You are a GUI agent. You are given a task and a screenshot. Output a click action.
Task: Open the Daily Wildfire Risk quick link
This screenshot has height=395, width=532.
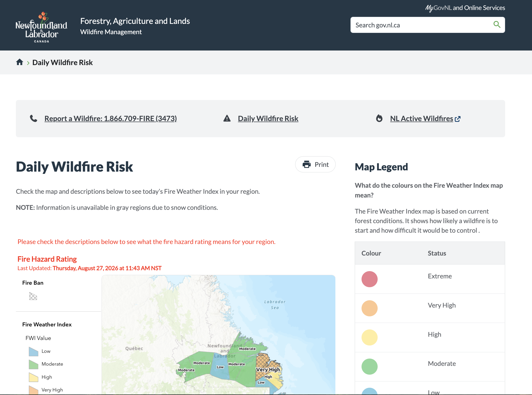click(x=268, y=118)
